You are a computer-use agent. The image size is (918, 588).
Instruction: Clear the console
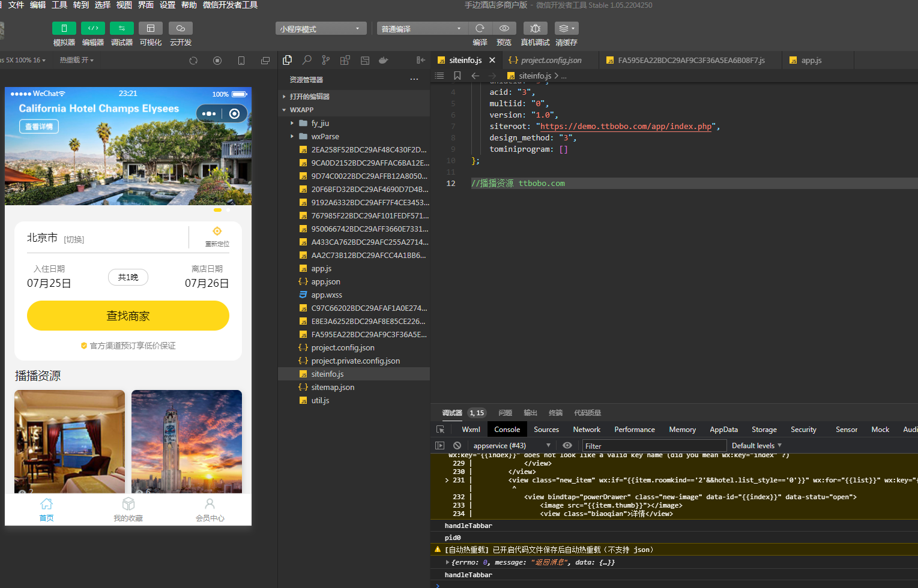[x=457, y=445]
